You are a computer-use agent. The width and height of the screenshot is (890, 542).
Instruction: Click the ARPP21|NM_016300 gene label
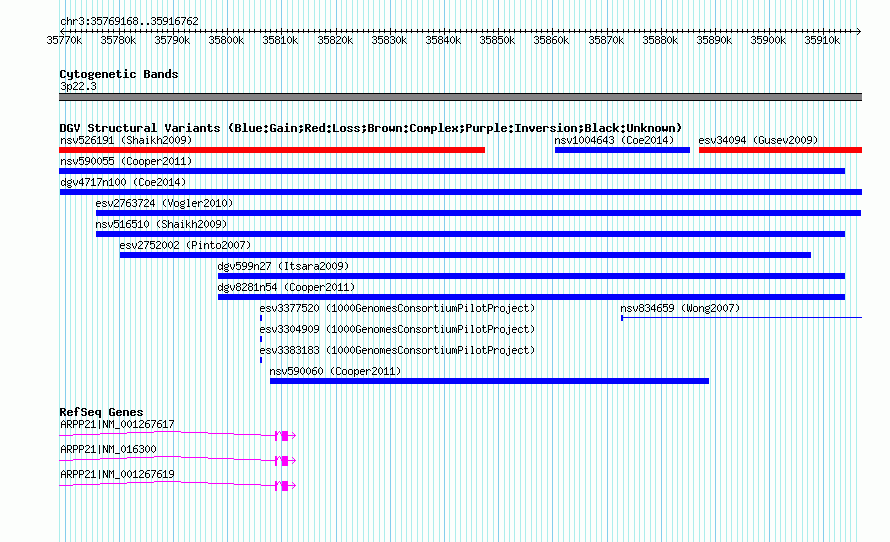pyautogui.click(x=108, y=449)
